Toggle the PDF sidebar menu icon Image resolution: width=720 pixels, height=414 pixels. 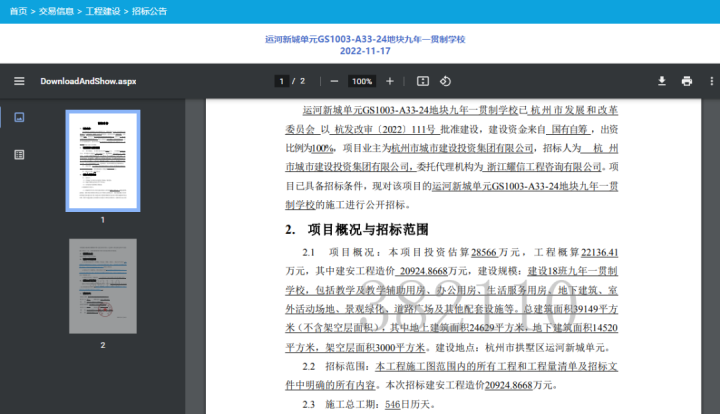click(x=19, y=81)
